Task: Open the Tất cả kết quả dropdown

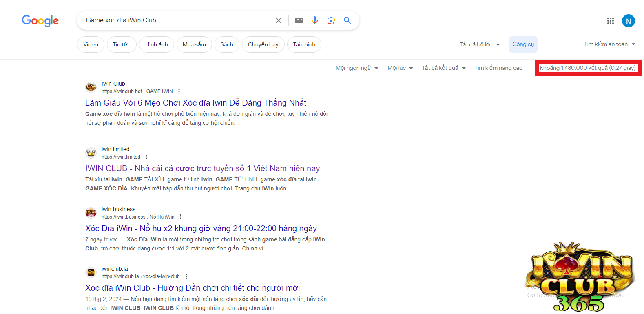Action: click(444, 68)
